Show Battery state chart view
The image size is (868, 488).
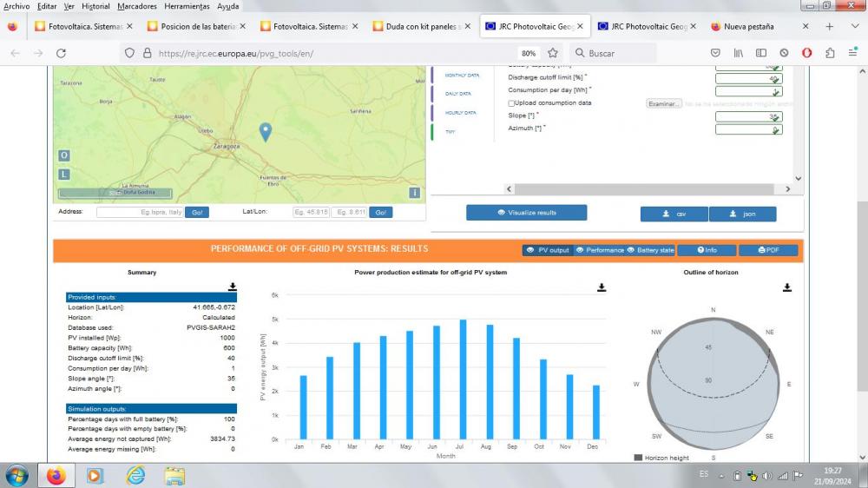[x=650, y=250]
